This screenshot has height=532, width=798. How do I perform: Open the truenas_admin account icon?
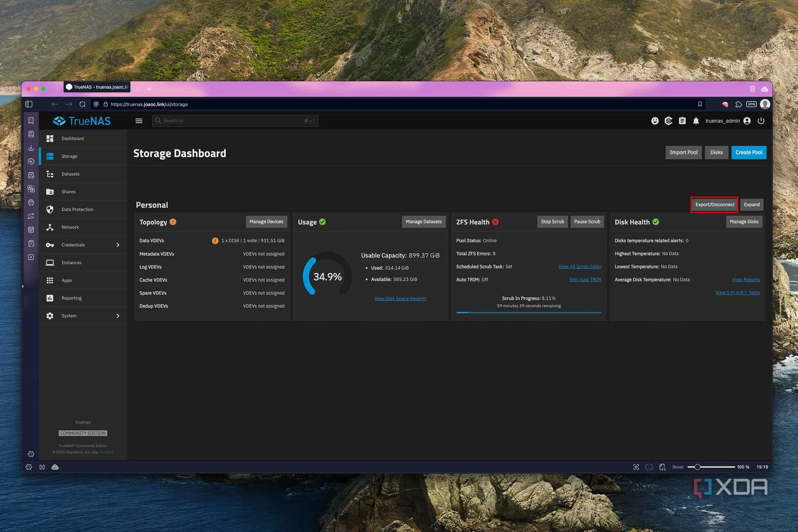[x=747, y=121]
